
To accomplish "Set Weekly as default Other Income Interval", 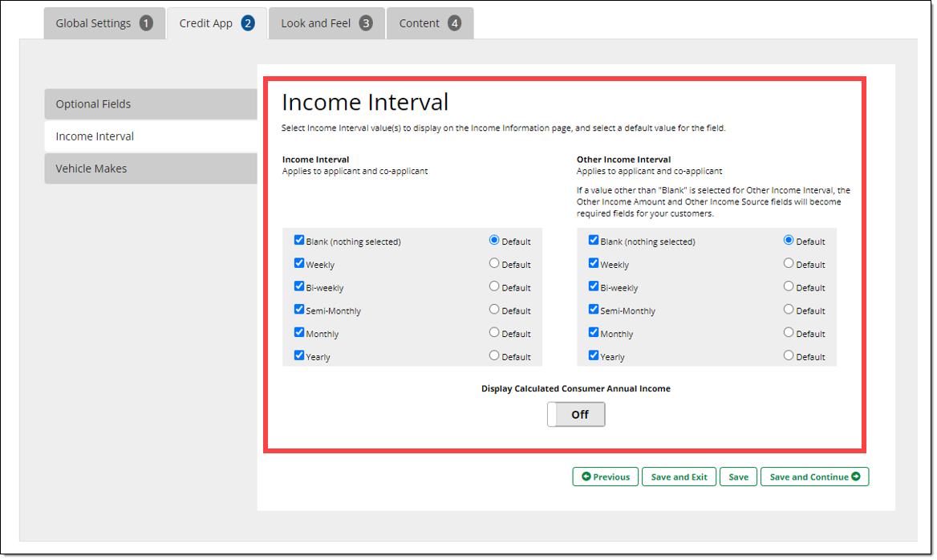I will [x=789, y=263].
